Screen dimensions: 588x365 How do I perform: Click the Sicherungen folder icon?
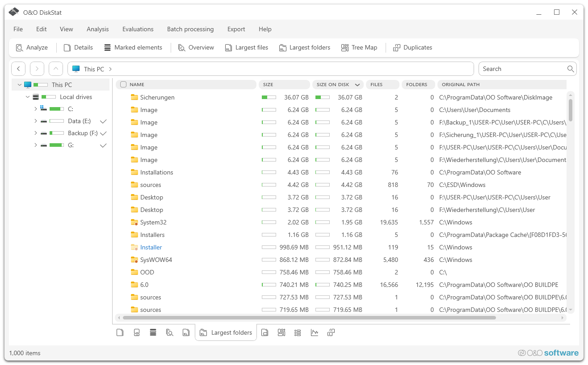pos(134,97)
